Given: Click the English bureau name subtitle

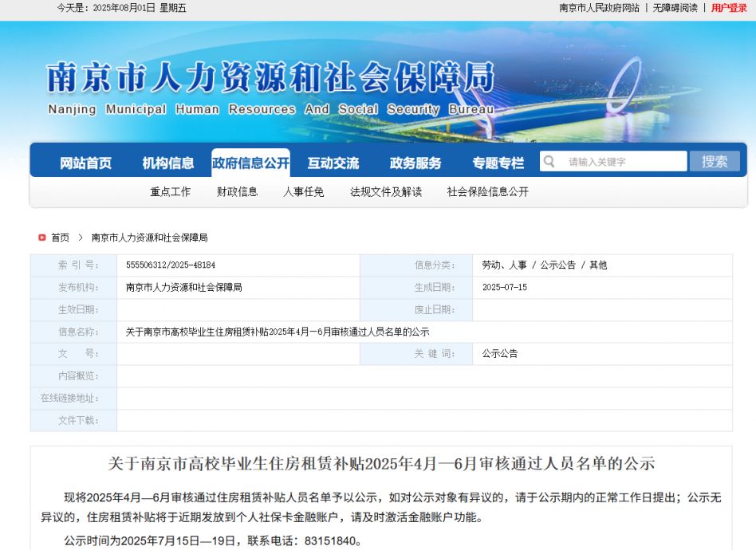Looking at the screenshot, I should click(271, 109).
